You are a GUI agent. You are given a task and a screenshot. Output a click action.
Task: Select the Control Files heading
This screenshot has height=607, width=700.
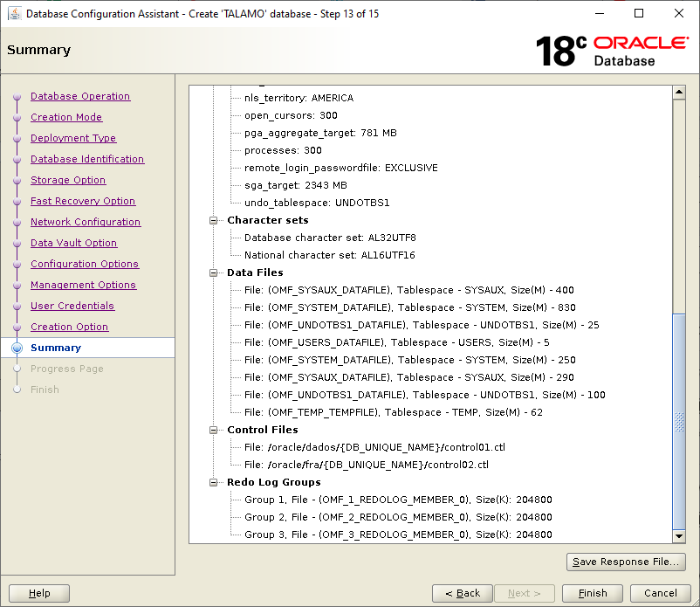(x=263, y=430)
